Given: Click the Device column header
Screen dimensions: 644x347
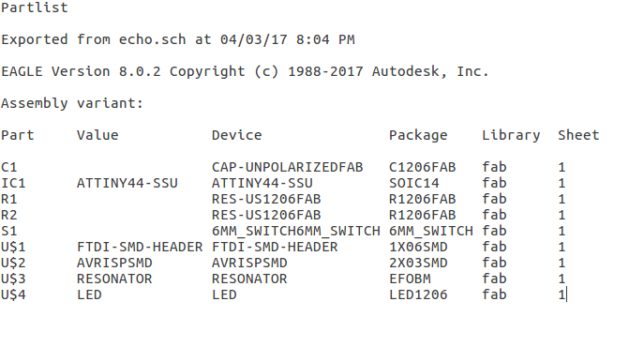Looking at the screenshot, I should [x=236, y=135].
